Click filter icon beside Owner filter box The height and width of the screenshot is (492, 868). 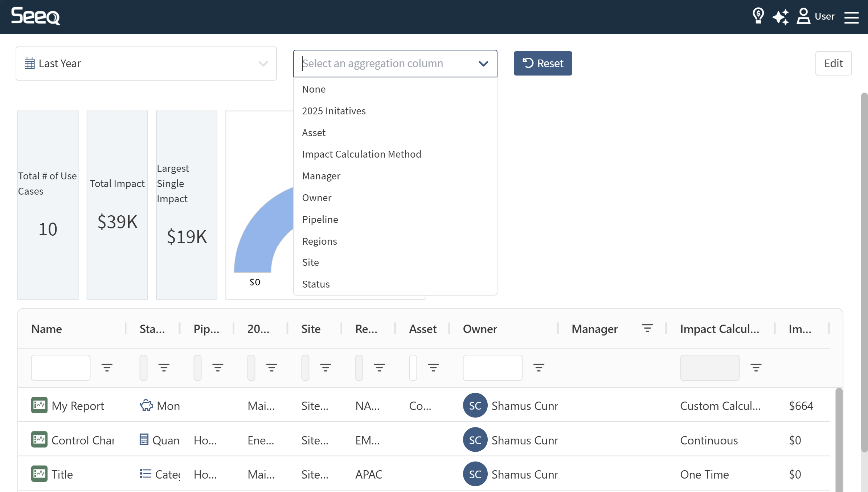[x=539, y=367]
